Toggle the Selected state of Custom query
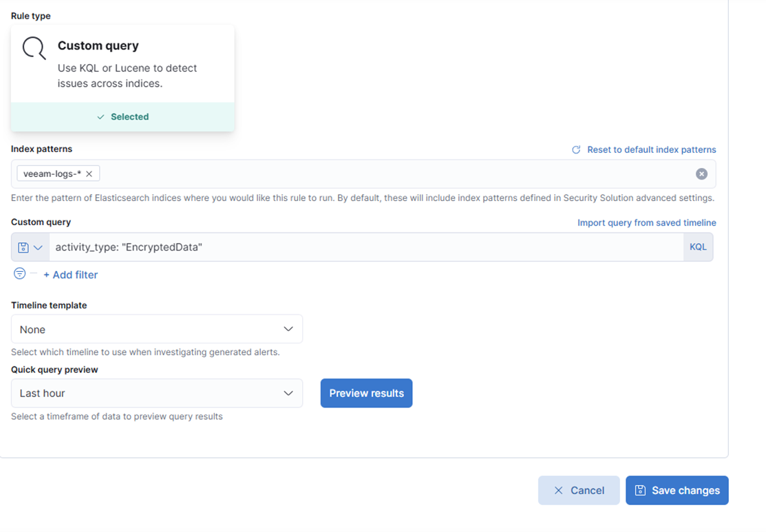The height and width of the screenshot is (532, 766). [123, 117]
